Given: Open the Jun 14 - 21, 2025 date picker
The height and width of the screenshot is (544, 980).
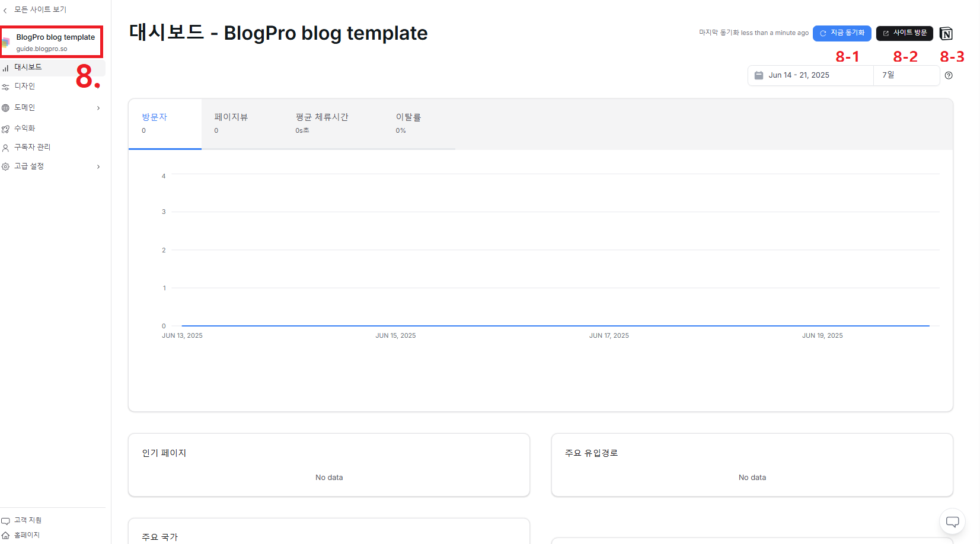Looking at the screenshot, I should [x=810, y=75].
